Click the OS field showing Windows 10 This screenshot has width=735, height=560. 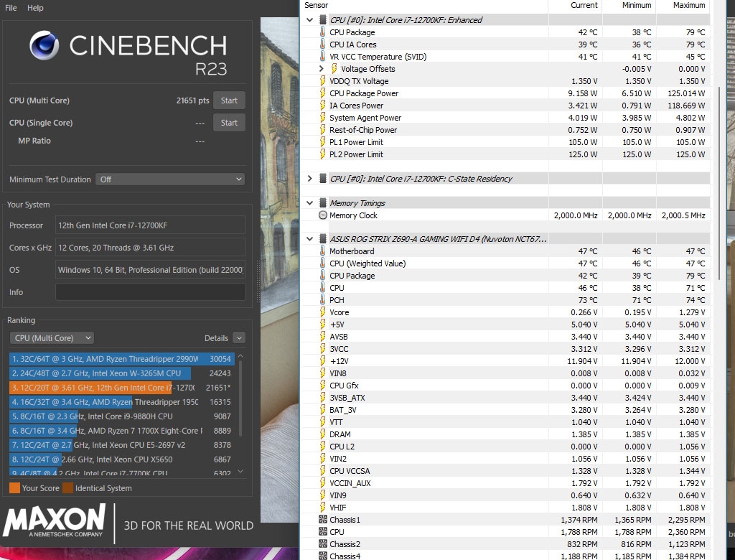click(151, 270)
